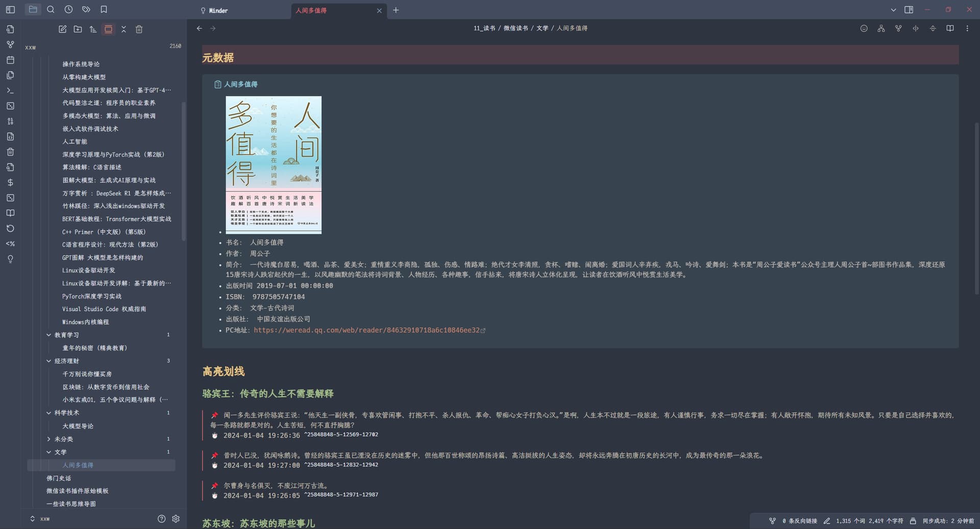Click the open book ribbon icon
Image resolution: width=980 pixels, height=529 pixels.
pos(10,213)
